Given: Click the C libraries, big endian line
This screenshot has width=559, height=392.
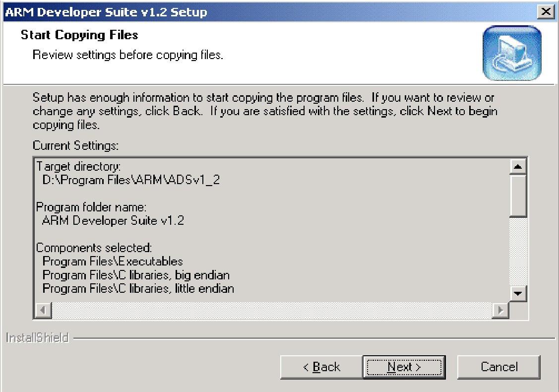Looking at the screenshot, I should coord(136,274).
